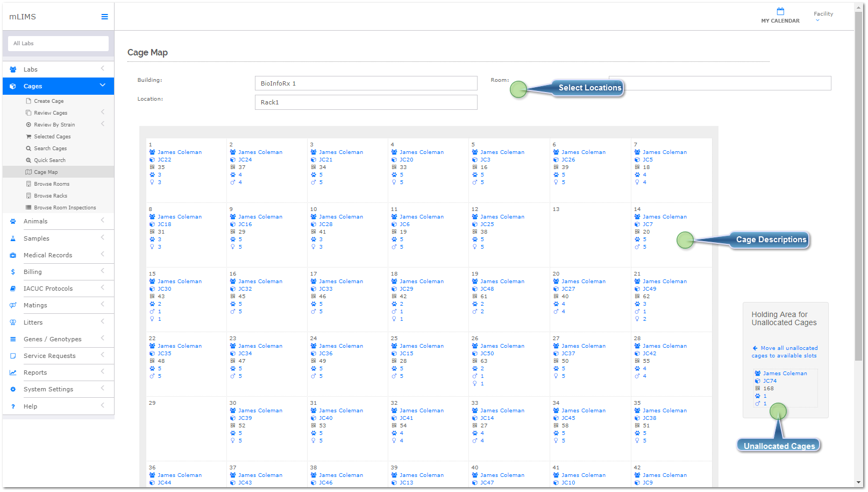Click cage cube icon beside JC39
This screenshot has height=492, width=868.
click(233, 418)
